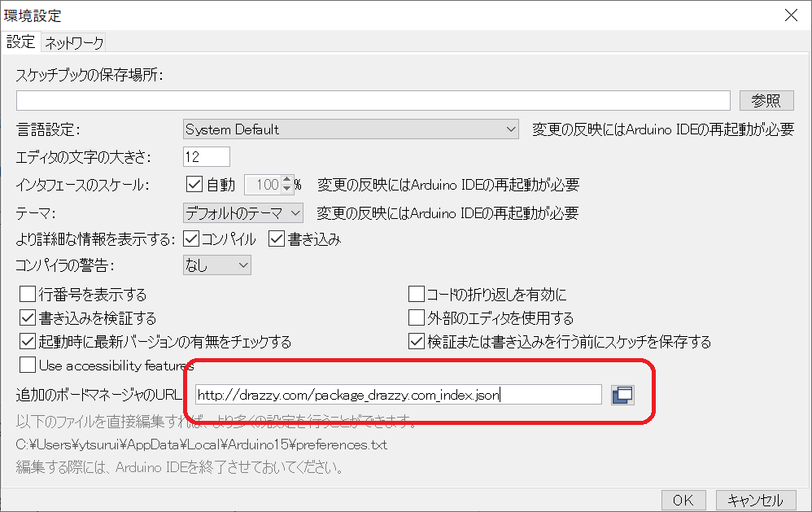Screen dimensions: 812x512
Task: Click the 参照 browse button
Action: [x=766, y=100]
